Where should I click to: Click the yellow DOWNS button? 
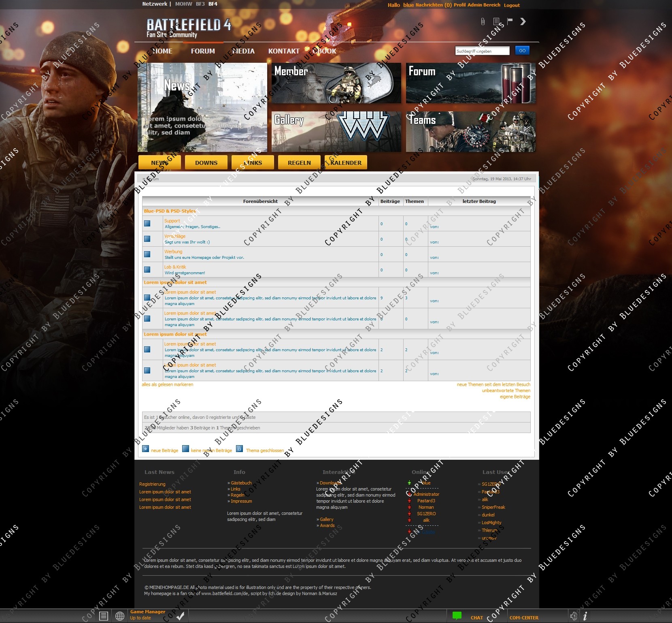click(x=206, y=162)
